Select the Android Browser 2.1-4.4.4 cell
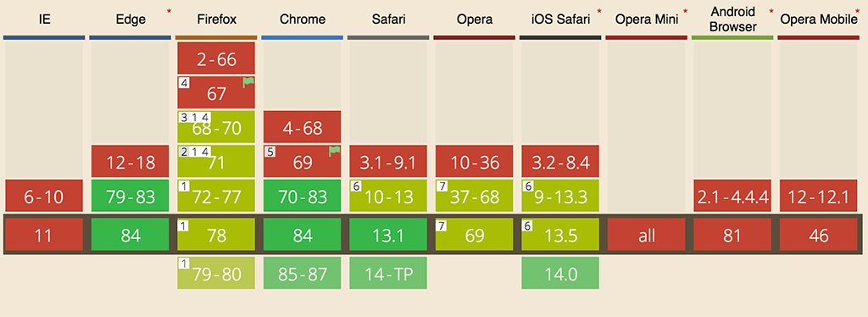Viewport: 868px width, 317px height. click(x=732, y=195)
